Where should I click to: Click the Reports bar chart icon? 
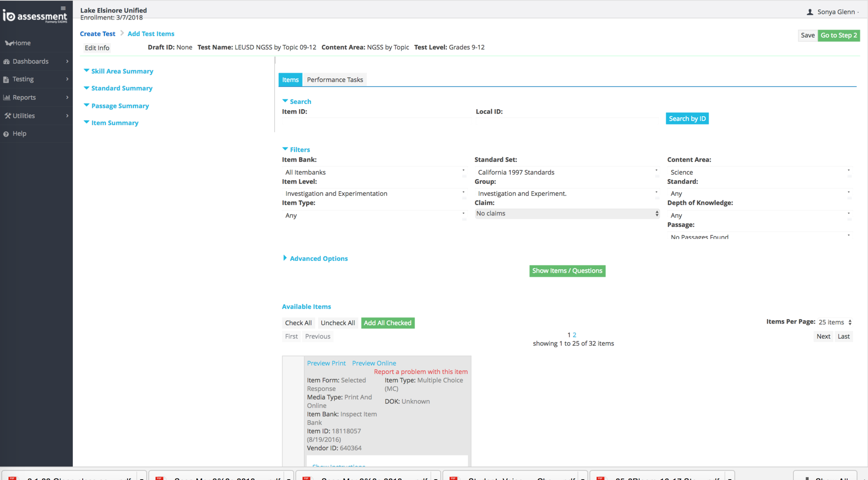[x=6, y=98]
